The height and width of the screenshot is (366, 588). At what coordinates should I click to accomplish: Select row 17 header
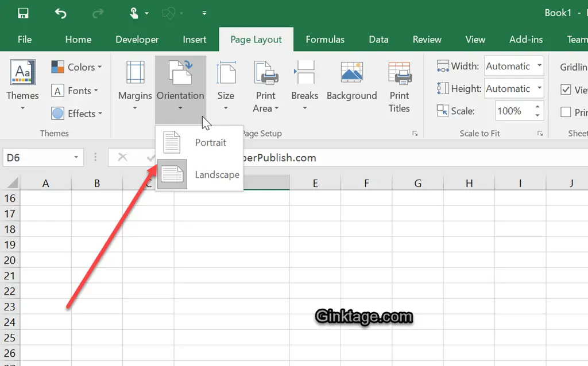pyautogui.click(x=10, y=214)
